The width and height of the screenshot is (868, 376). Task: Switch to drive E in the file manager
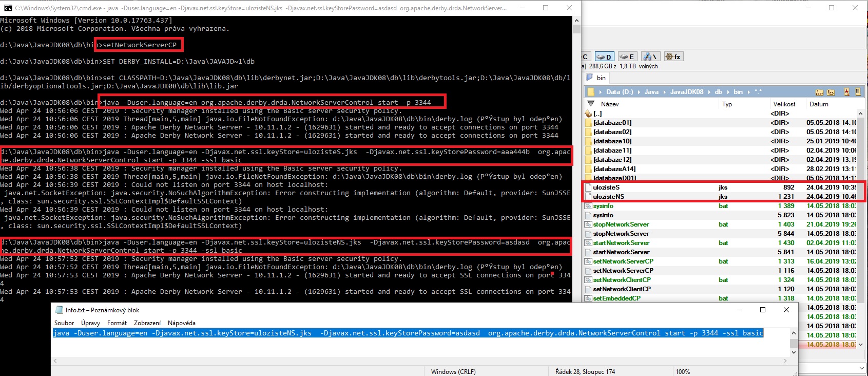[627, 57]
